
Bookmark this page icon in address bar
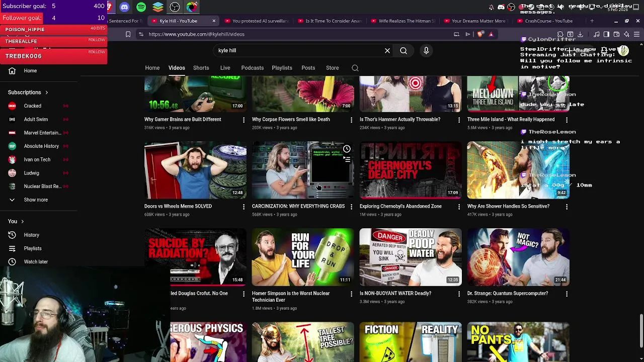[x=128, y=34]
